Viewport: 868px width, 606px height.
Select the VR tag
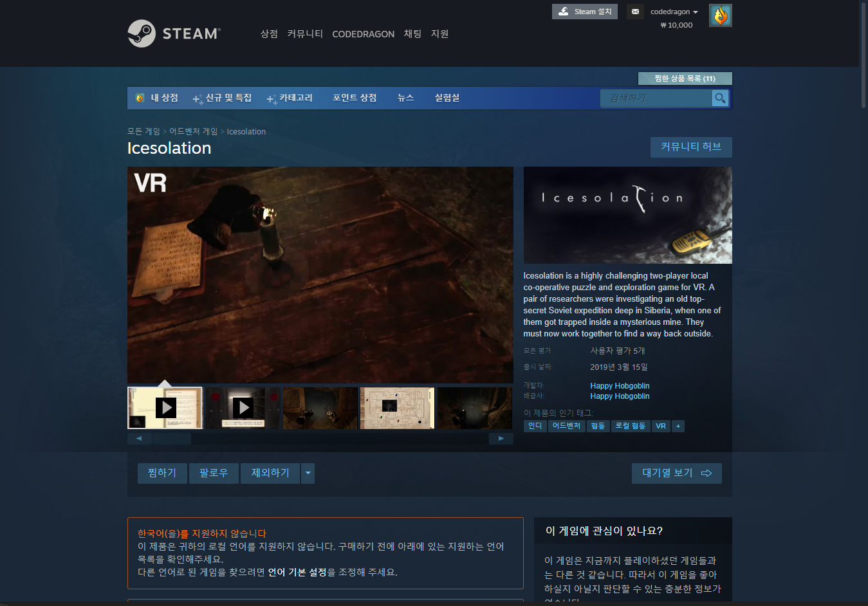tap(661, 426)
